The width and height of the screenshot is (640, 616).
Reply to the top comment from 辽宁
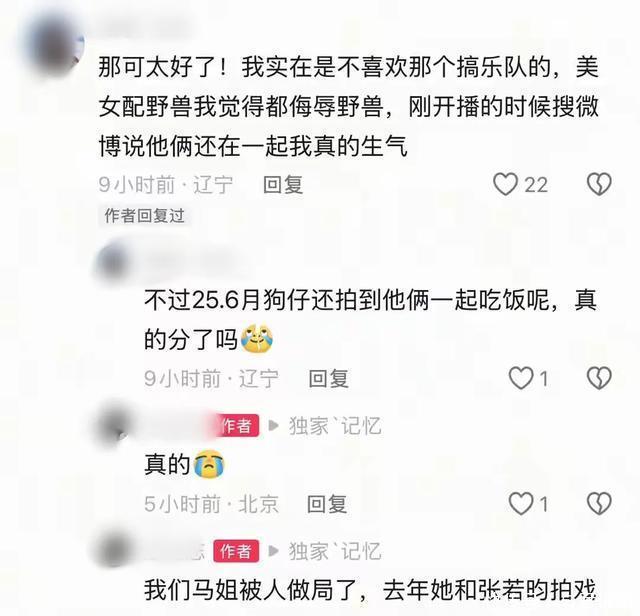tap(283, 185)
